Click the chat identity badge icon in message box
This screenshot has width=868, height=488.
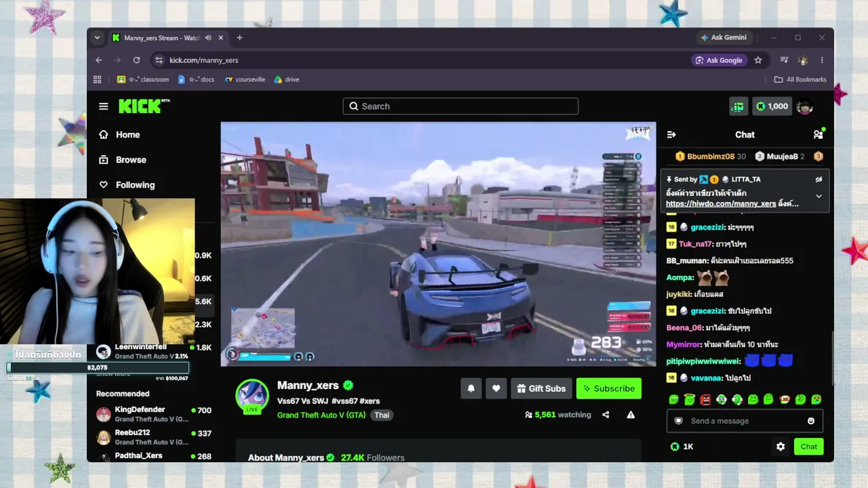[679, 421]
